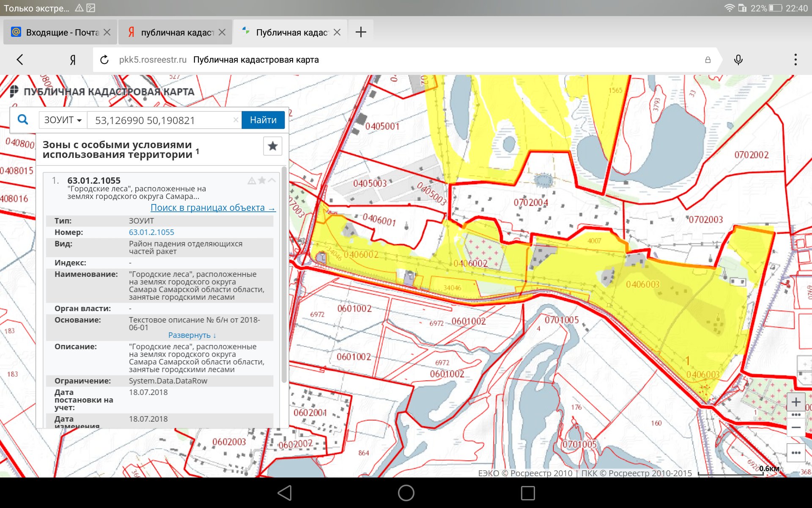Zoom in the map with plus button
812x508 pixels.
pyautogui.click(x=796, y=402)
